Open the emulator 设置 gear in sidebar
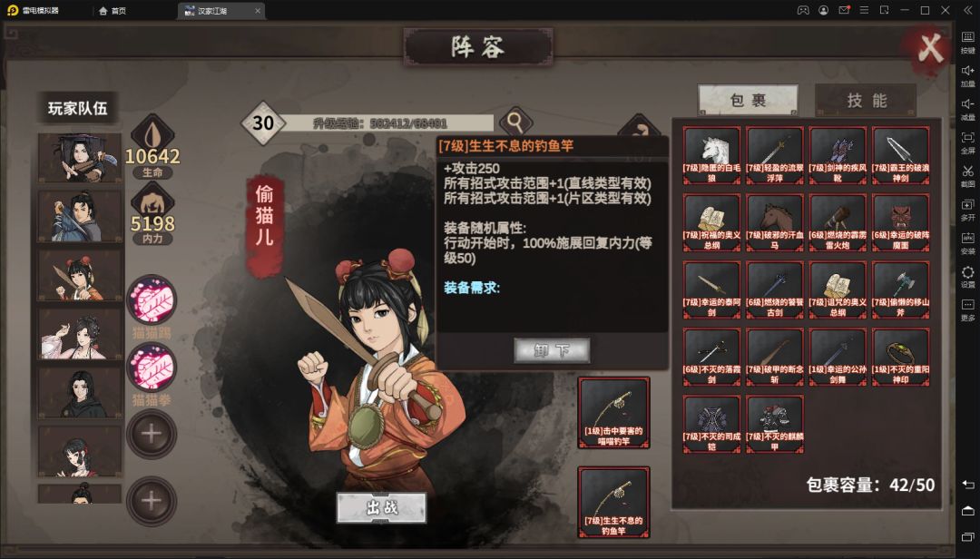This screenshot has height=559, width=980. coord(967,277)
